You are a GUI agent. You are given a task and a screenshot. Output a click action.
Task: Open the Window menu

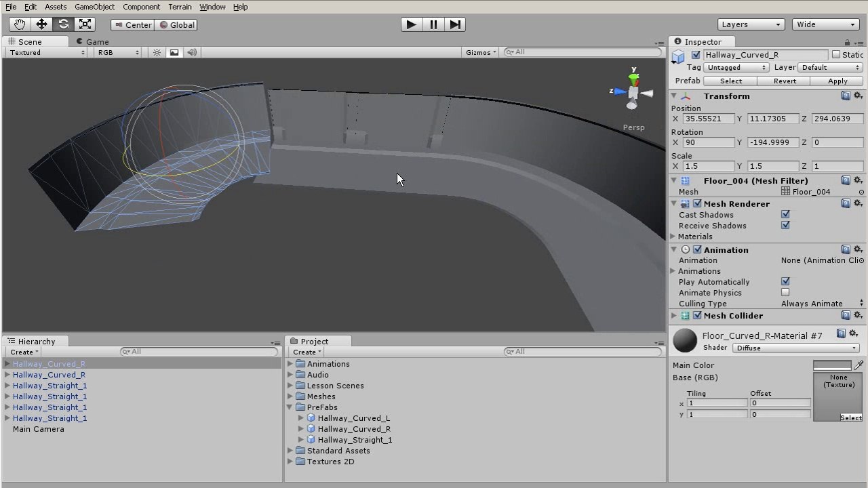coord(212,7)
